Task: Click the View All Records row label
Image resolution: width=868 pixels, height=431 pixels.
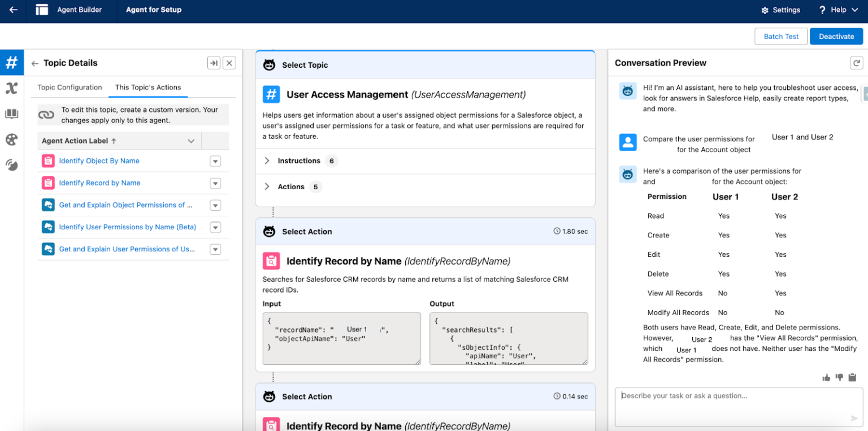Action: [675, 293]
